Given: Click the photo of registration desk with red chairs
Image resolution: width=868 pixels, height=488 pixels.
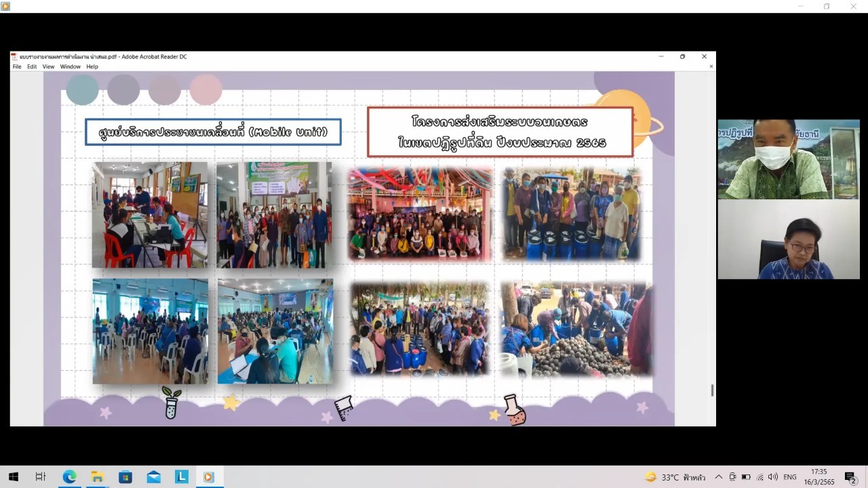Looking at the screenshot, I should pyautogui.click(x=151, y=215).
